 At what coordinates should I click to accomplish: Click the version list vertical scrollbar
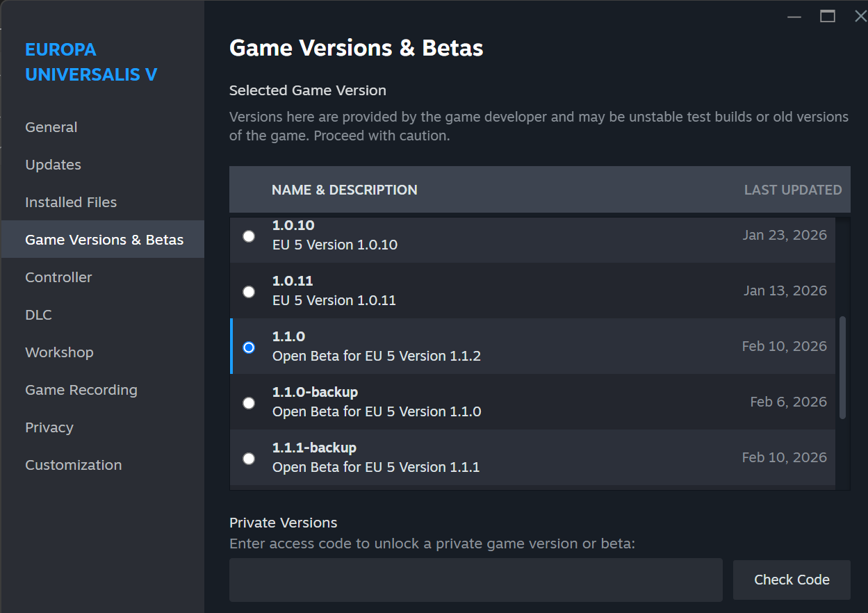[842, 367]
